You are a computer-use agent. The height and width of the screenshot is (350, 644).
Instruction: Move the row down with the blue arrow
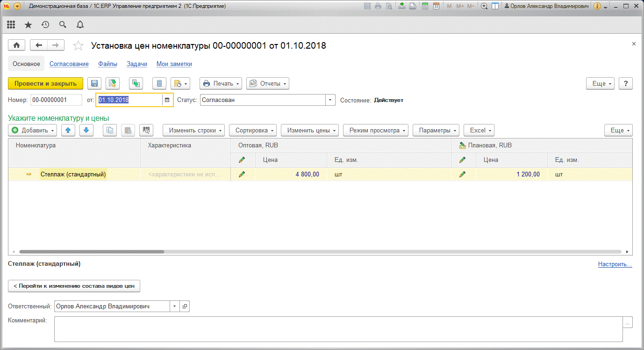coord(86,130)
